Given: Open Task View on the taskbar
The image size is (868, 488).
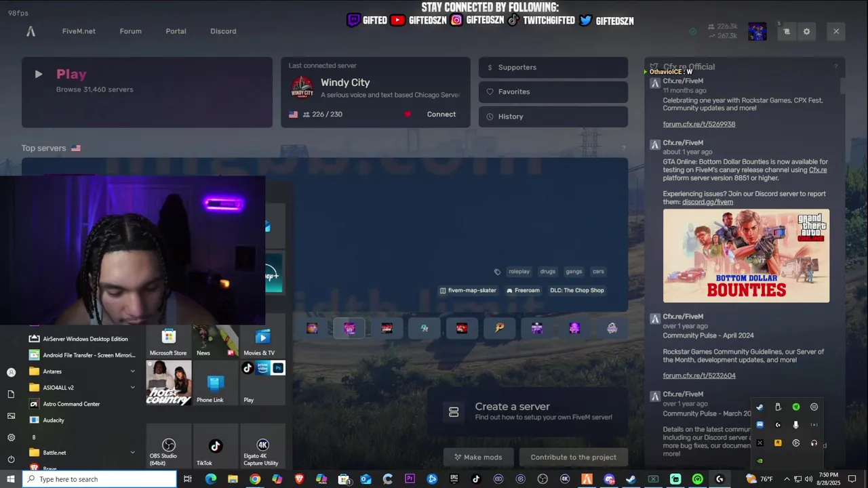Looking at the screenshot, I should pyautogui.click(x=188, y=479).
